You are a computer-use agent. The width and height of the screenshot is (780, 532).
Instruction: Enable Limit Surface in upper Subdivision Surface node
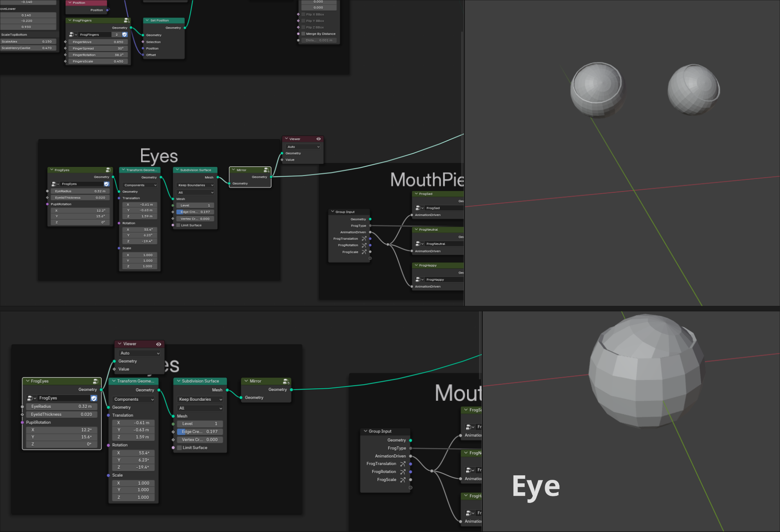pos(178,225)
